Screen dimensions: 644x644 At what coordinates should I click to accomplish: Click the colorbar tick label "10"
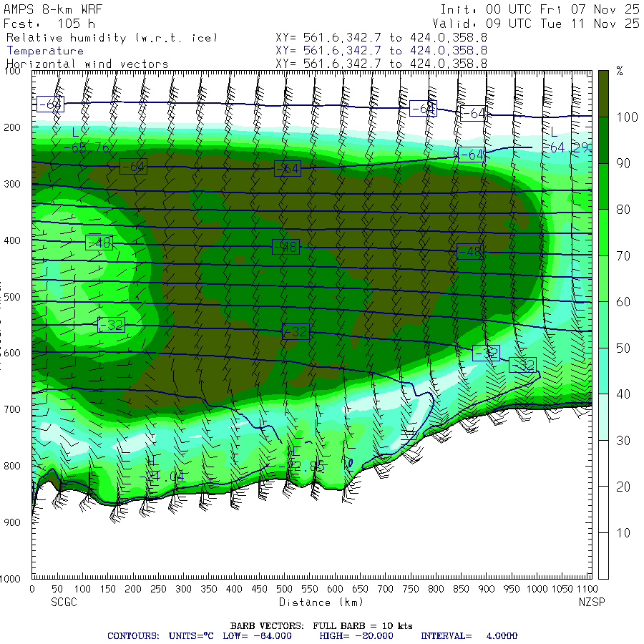623,533
